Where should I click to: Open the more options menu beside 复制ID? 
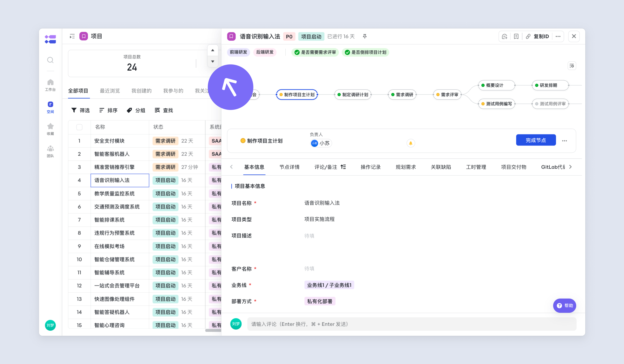pos(558,36)
